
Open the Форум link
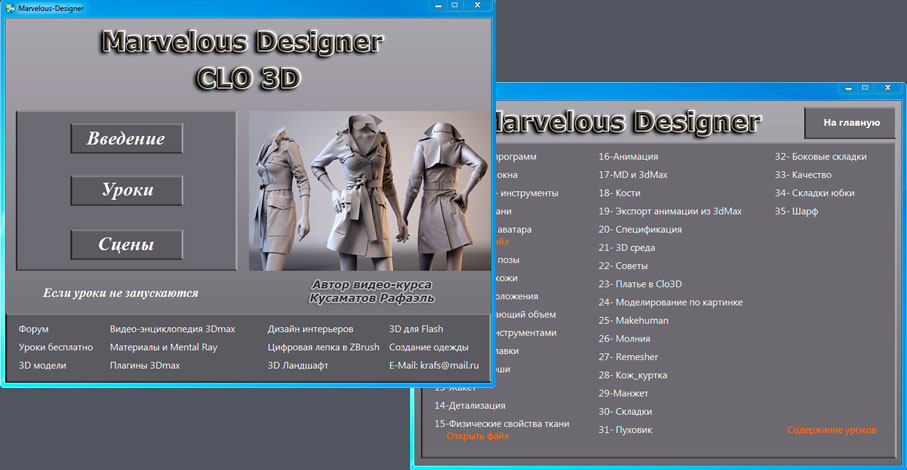[x=34, y=329]
